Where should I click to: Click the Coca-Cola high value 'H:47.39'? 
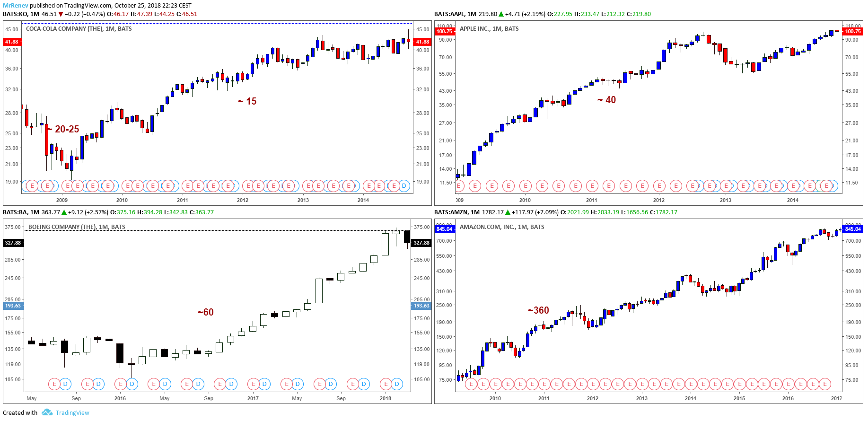coord(141,14)
